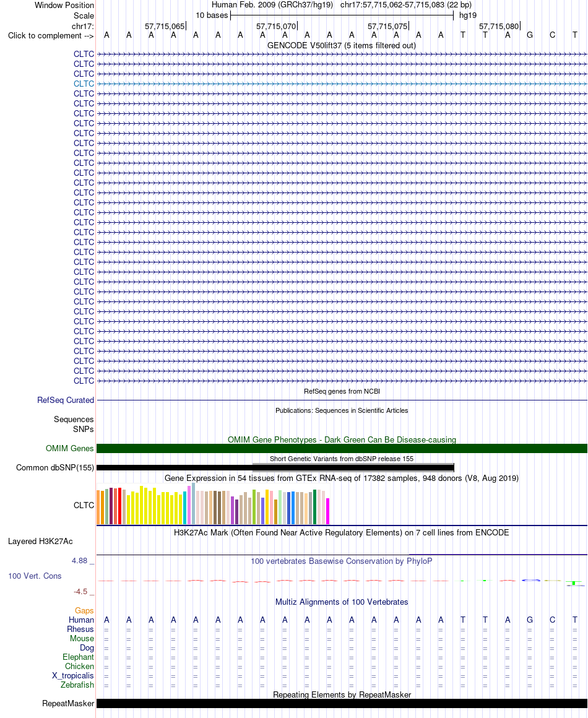Click CLTC label beside GTEx expression bars
The width and height of the screenshot is (588, 718).
click(84, 505)
